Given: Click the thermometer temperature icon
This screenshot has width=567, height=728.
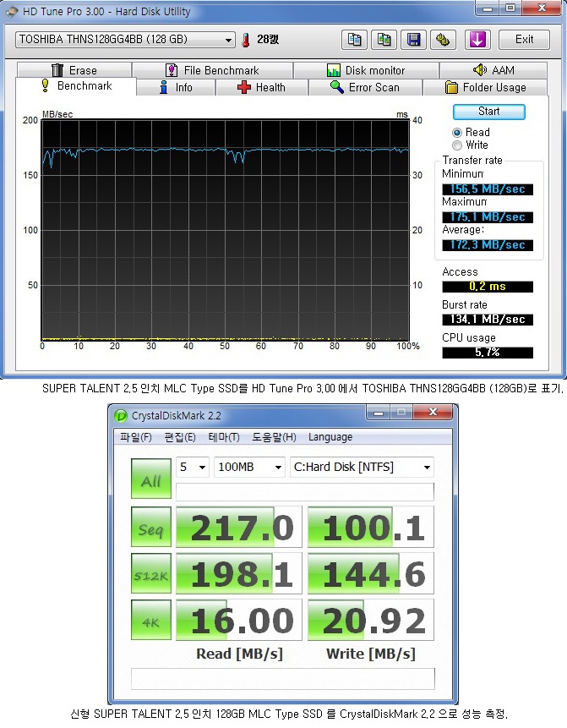Looking at the screenshot, I should coord(246,40).
